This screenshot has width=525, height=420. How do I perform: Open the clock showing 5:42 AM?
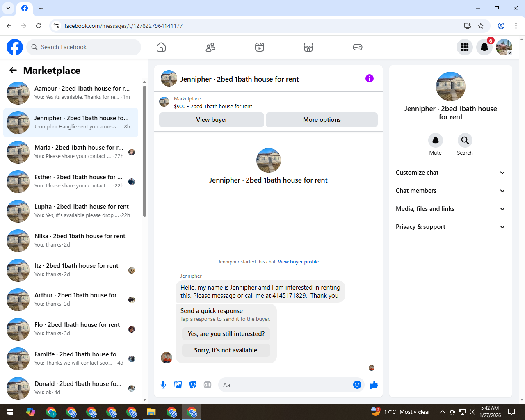[490, 412]
